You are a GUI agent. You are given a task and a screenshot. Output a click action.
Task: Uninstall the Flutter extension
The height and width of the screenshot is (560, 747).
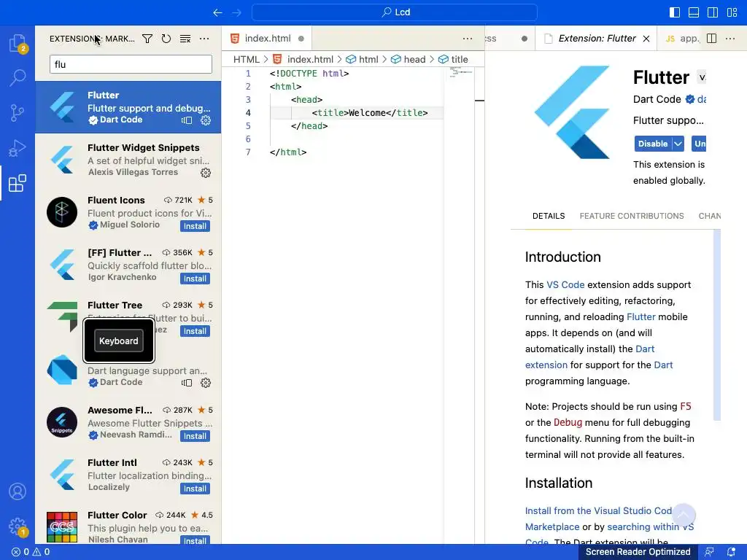[699, 144]
